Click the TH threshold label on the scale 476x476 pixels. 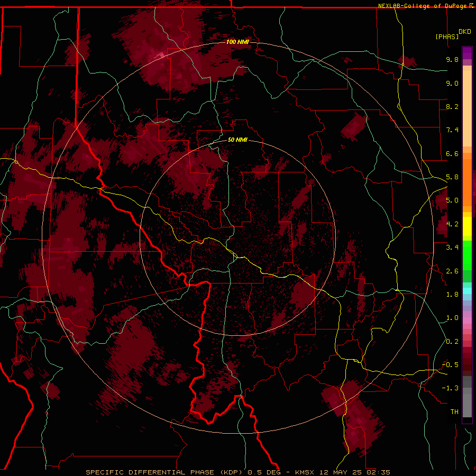(x=454, y=412)
